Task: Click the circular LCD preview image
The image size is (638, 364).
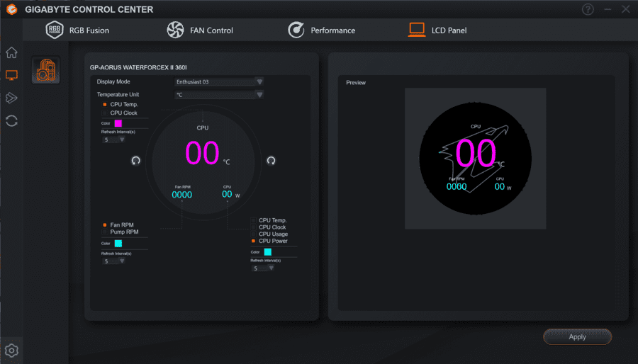Action: 475,159
